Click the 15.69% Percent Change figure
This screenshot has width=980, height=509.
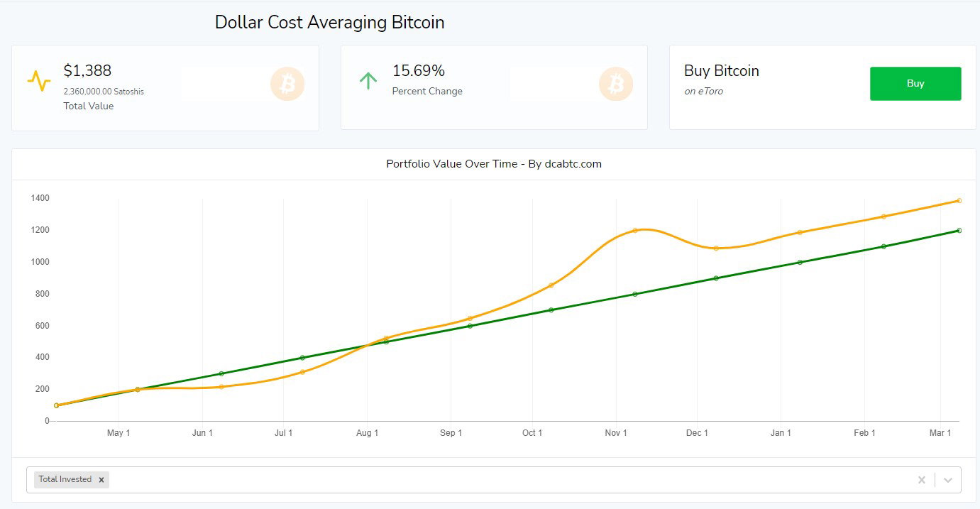pyautogui.click(x=419, y=71)
